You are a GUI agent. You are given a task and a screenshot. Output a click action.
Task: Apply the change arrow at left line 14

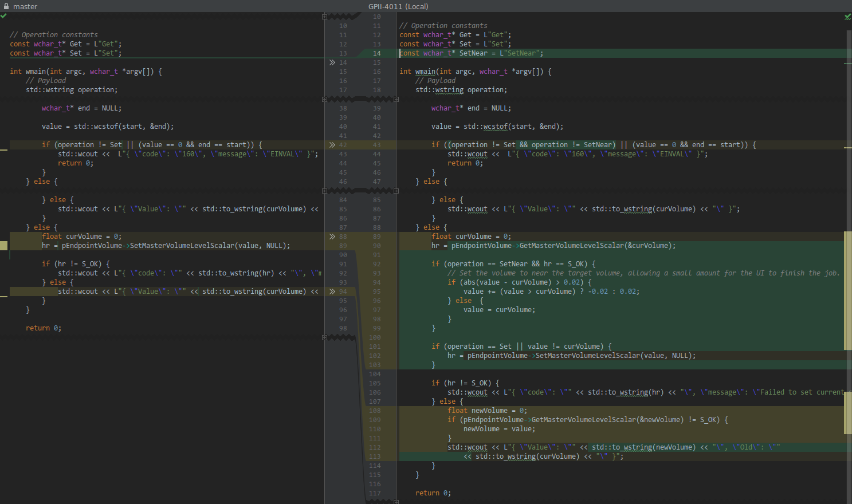pyautogui.click(x=332, y=62)
